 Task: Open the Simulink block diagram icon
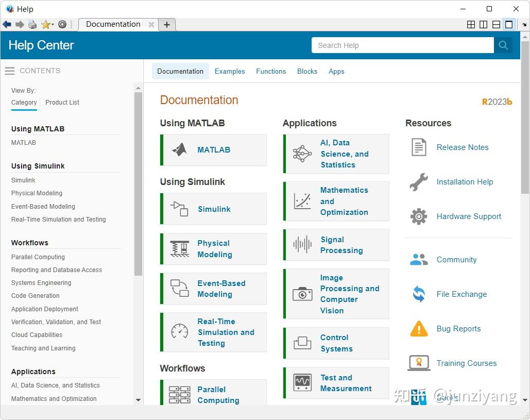tap(179, 209)
